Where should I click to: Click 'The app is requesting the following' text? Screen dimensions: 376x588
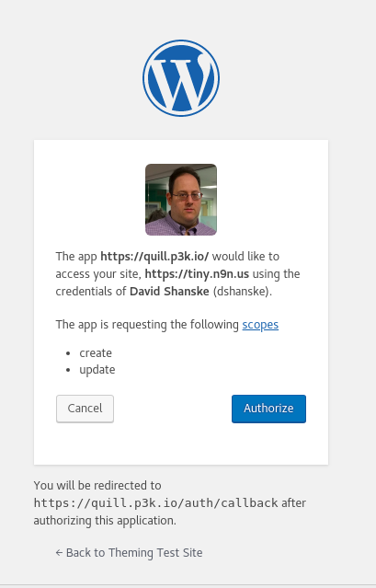pos(147,325)
